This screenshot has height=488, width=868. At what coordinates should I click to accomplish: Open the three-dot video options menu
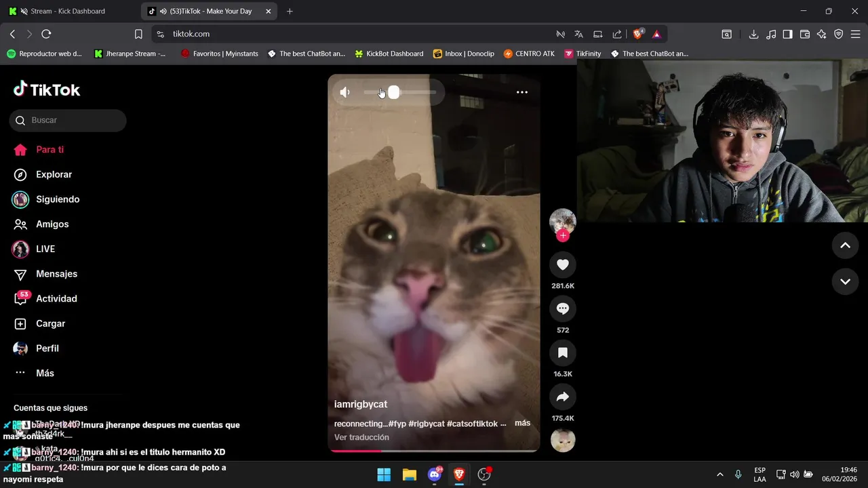click(x=522, y=92)
